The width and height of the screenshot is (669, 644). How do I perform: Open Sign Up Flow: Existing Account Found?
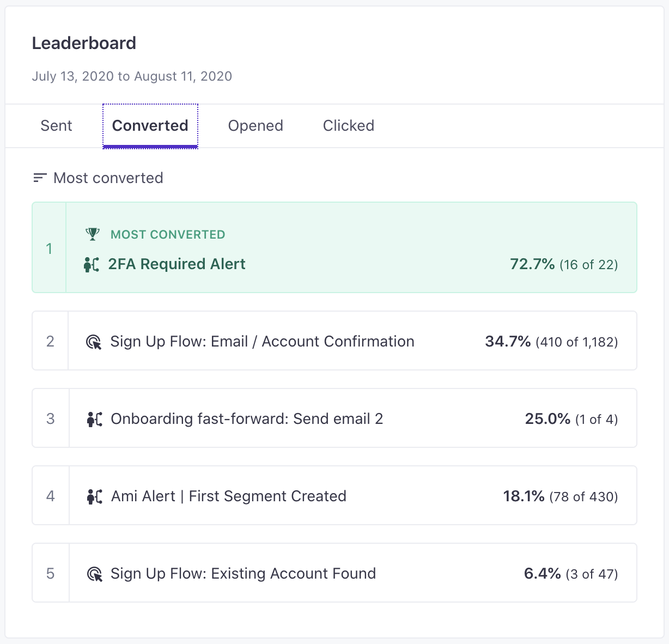coord(243,574)
